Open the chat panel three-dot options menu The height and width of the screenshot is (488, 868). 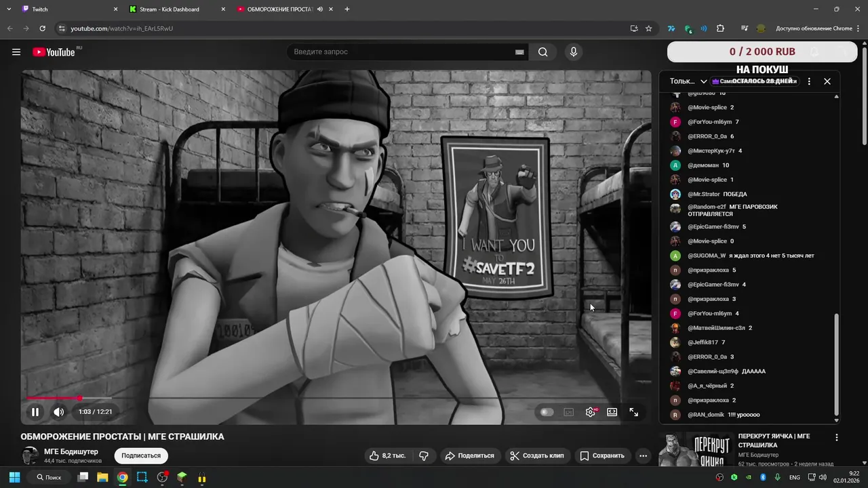809,81
